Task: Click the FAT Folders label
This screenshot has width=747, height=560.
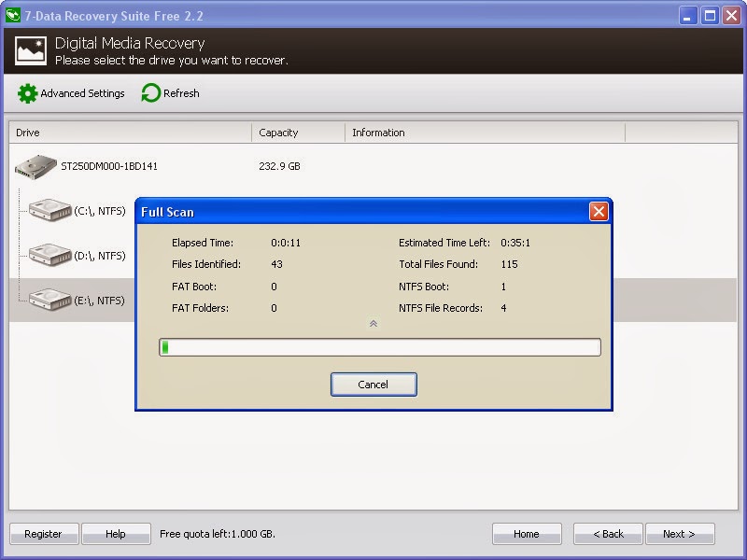Action: [x=200, y=308]
